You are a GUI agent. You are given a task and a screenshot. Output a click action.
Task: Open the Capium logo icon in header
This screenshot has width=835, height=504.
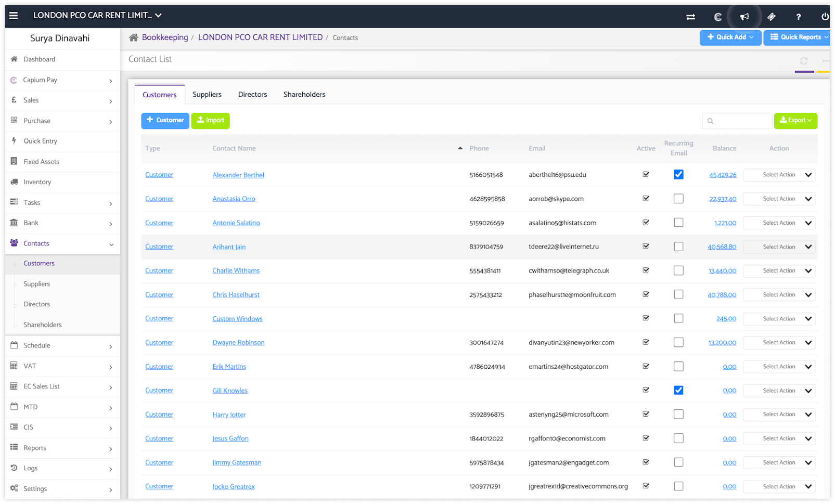click(718, 17)
